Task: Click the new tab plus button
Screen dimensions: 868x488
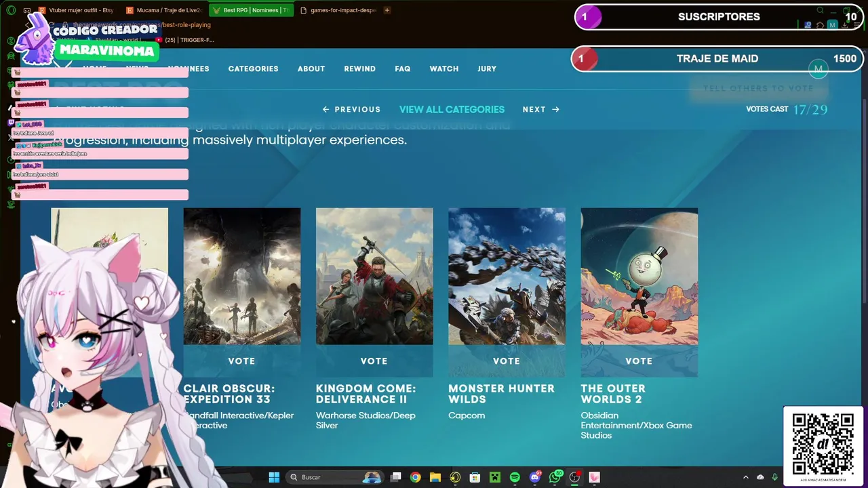Action: [x=387, y=10]
